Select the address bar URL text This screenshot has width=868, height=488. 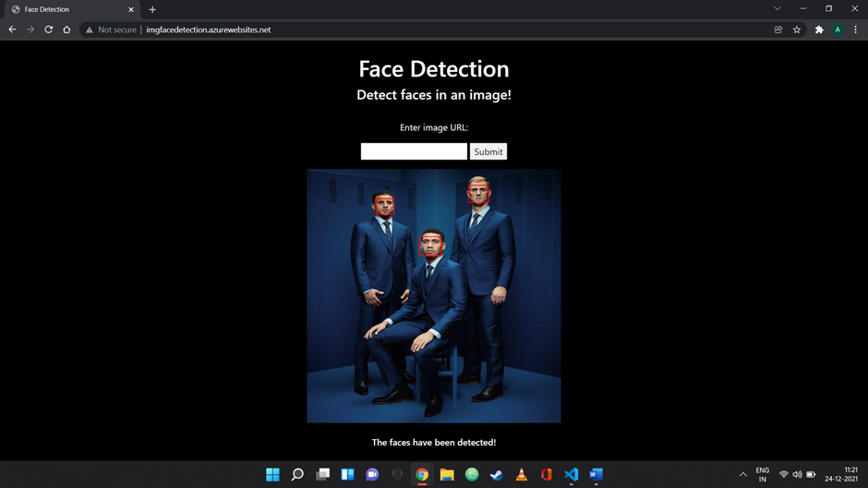208,30
